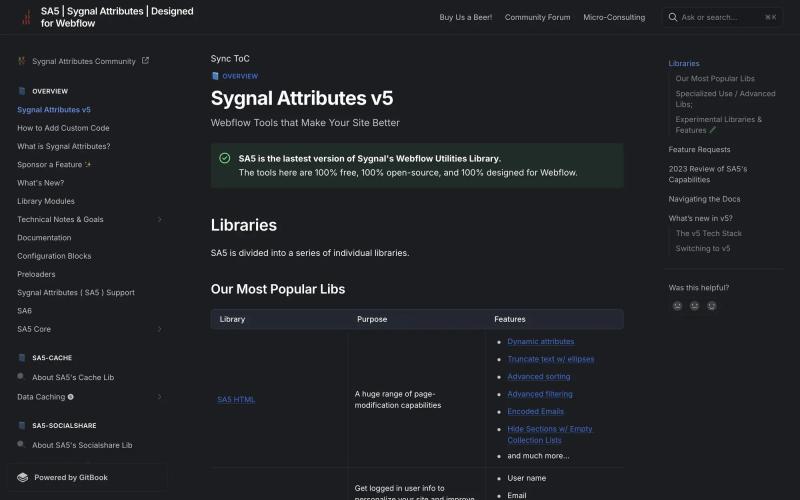
Task: Click the site title SA5 Sygnal Attributes
Action: pos(117,17)
